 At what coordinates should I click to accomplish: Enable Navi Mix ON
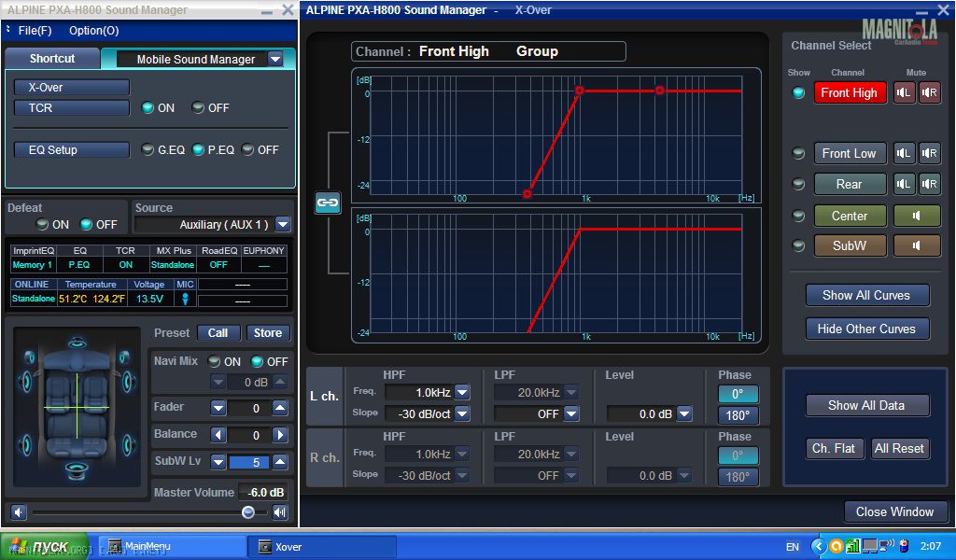coord(214,361)
